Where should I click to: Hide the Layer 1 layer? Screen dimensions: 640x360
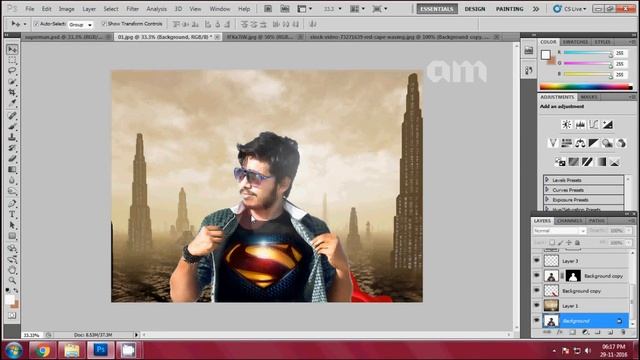pyautogui.click(x=537, y=305)
